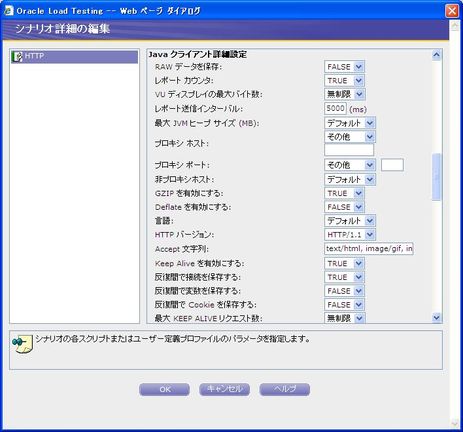Viewport: 463px width, 432px height.
Task: Open the 非プロキシホスト dropdown
Action: [350, 180]
